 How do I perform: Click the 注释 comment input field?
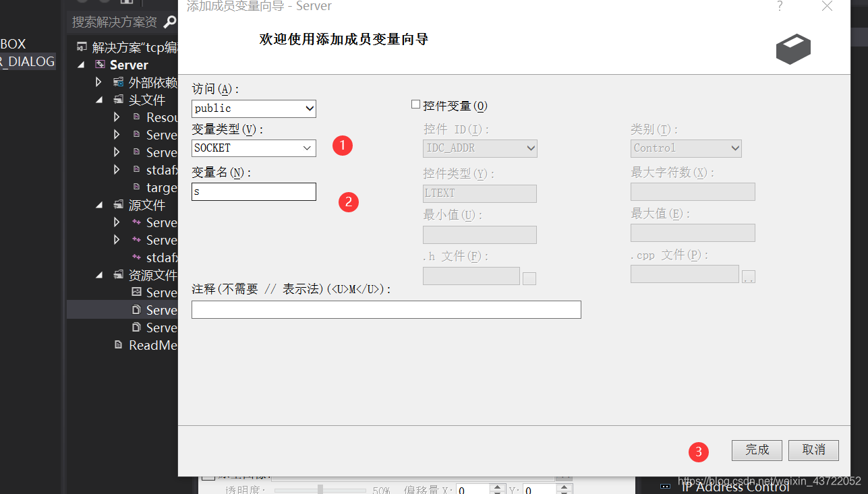(x=386, y=309)
